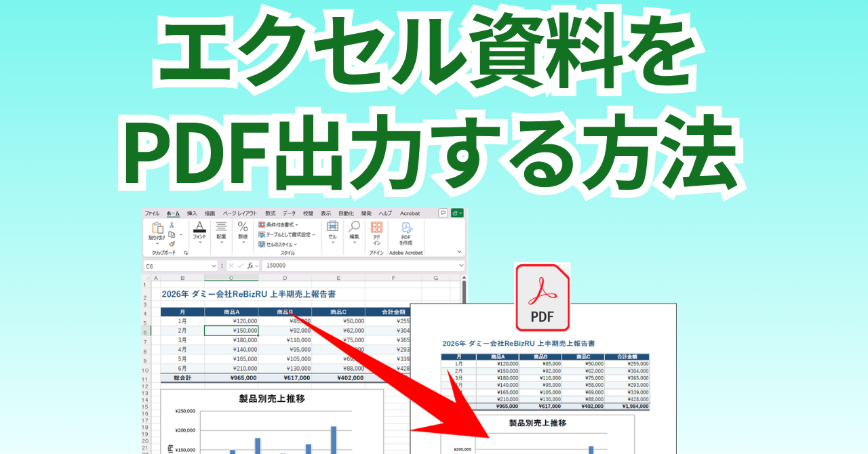Screen dimensions: 868x454
Task: Switch to the Draw (描画) tab
Action: [210, 213]
